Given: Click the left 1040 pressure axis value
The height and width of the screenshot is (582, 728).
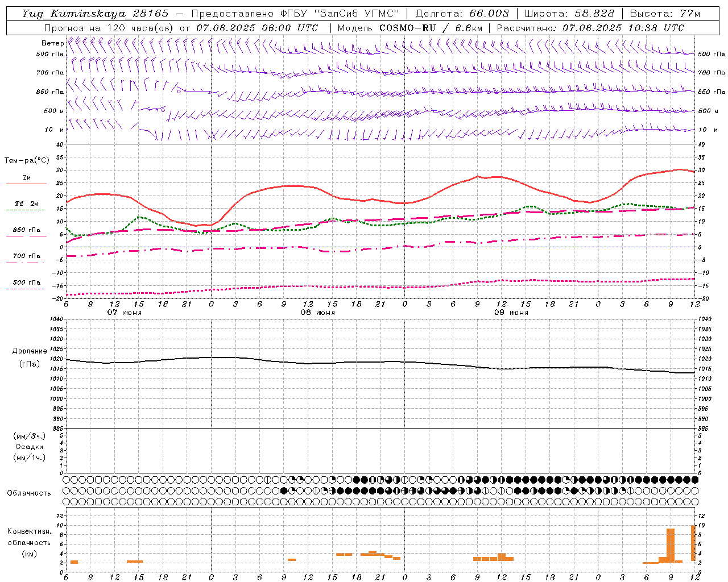Looking at the screenshot, I should [x=57, y=319].
